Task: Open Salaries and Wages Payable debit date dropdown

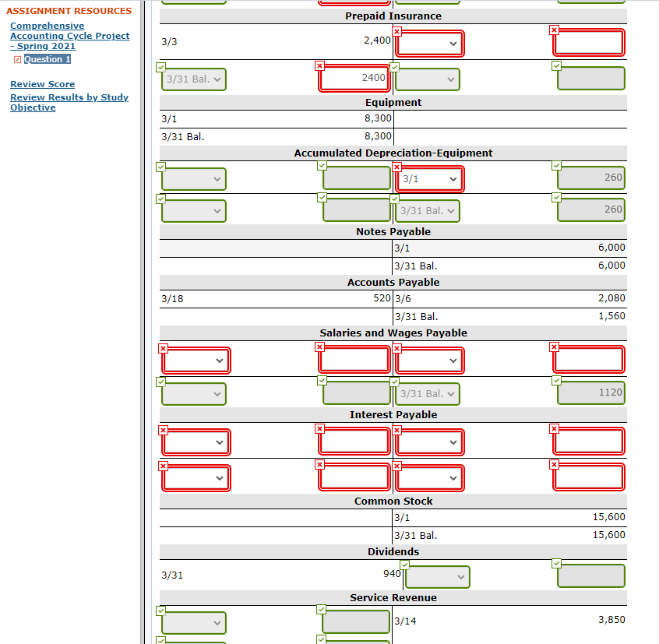Action: pos(196,361)
